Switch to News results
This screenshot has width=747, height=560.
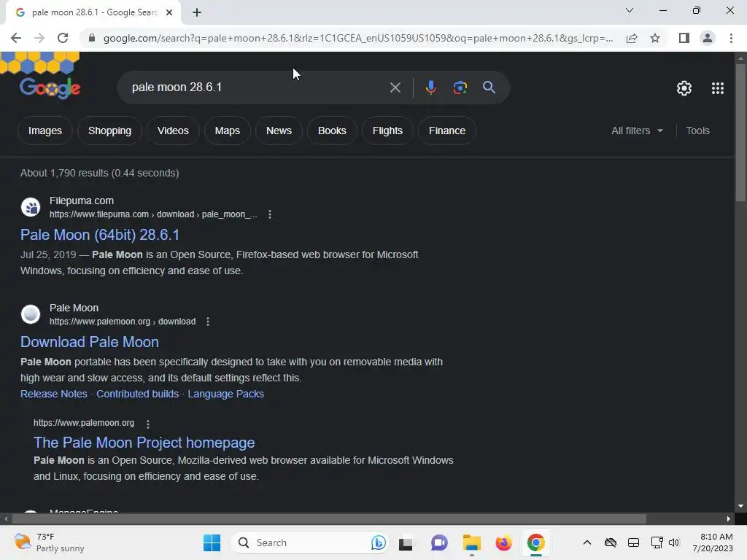click(279, 131)
